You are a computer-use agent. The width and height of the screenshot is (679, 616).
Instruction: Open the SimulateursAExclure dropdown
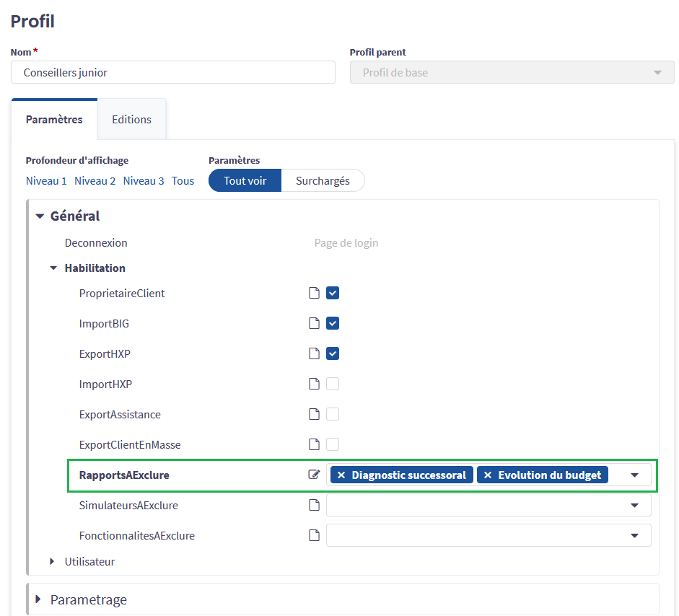[x=634, y=505]
